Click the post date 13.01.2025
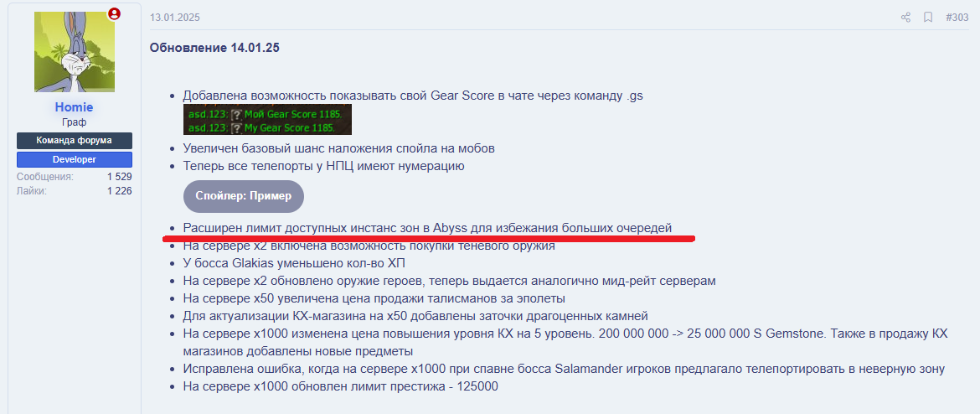 click(175, 18)
